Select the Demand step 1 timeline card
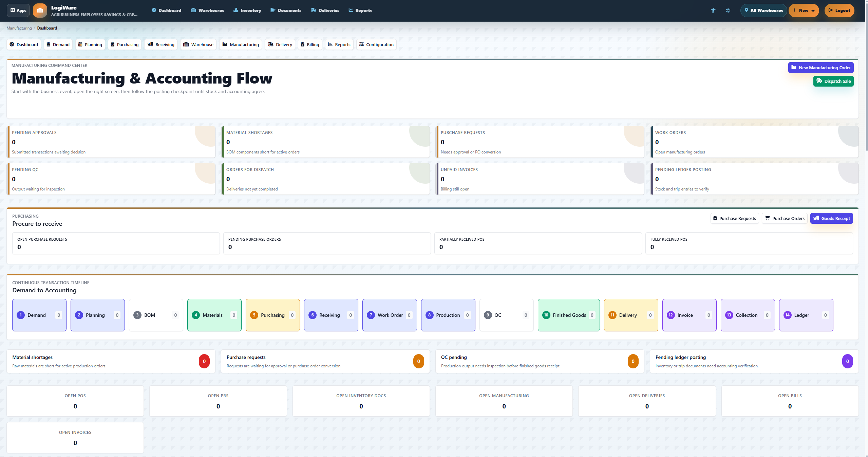This screenshot has width=868, height=457. [x=39, y=315]
